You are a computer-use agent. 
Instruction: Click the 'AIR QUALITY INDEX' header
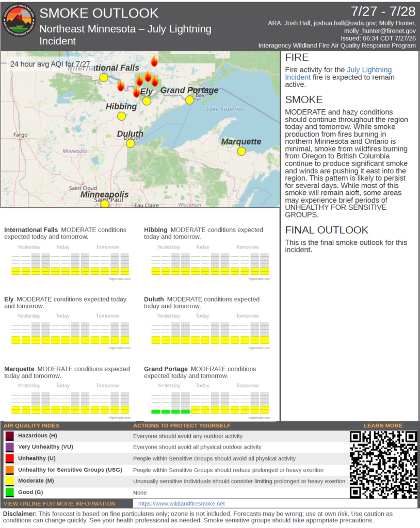point(31,425)
